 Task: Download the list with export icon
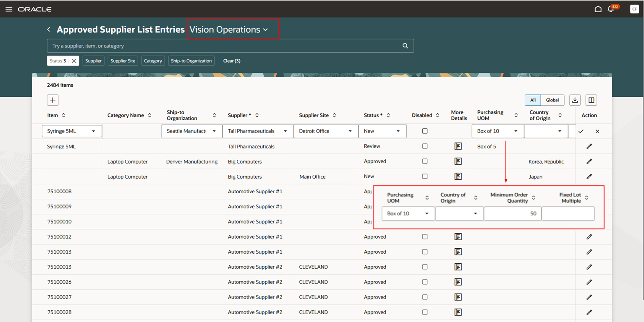pyautogui.click(x=575, y=100)
